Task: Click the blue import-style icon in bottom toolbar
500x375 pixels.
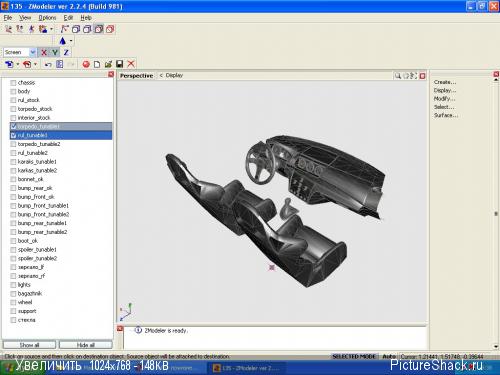Action: 9,64
